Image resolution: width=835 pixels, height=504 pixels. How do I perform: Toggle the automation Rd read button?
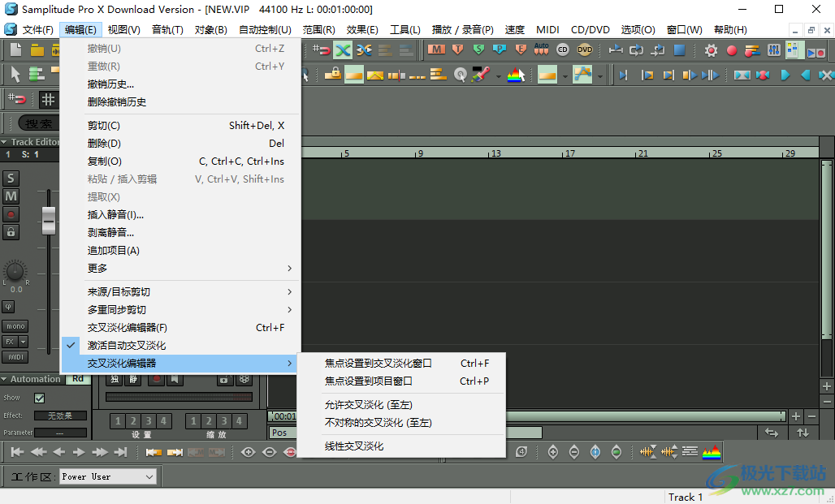pos(78,379)
